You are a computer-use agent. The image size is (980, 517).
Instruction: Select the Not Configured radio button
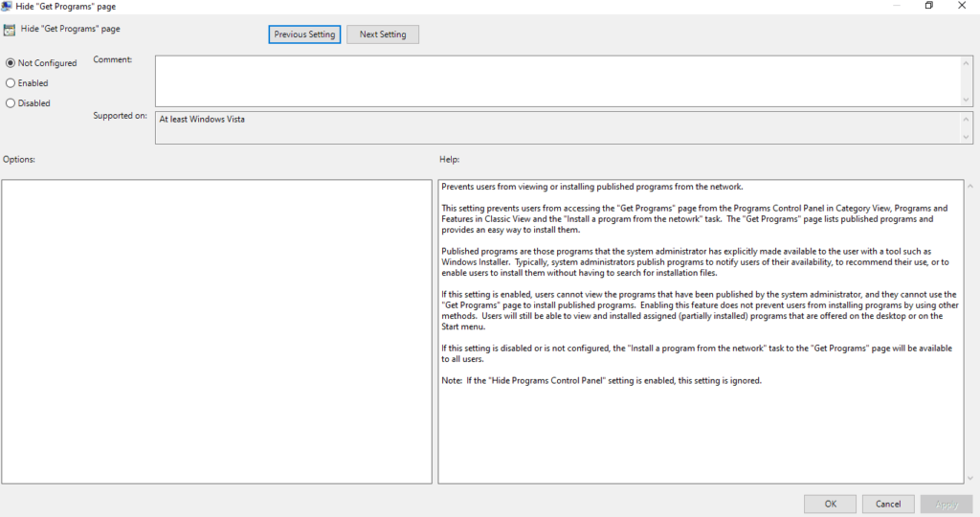[11, 63]
